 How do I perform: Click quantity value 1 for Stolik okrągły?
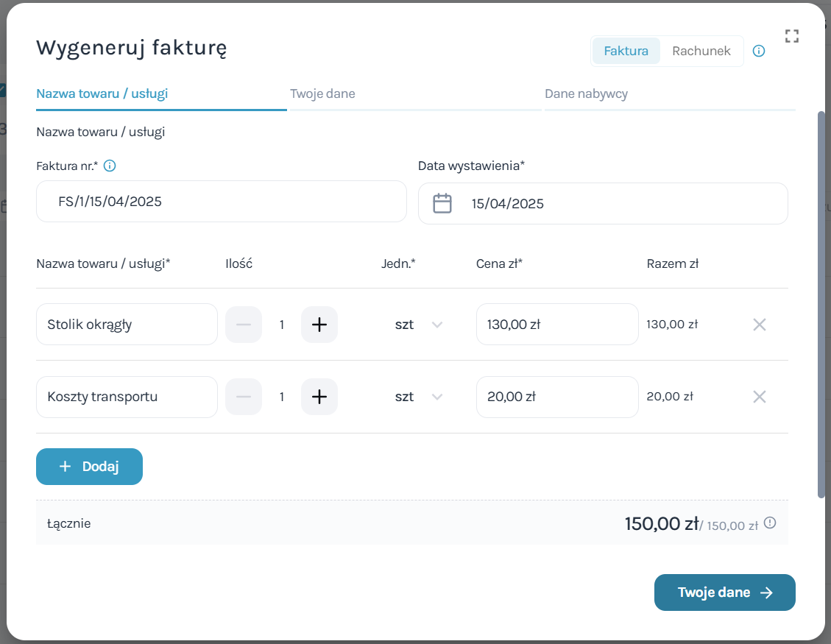[x=282, y=325]
